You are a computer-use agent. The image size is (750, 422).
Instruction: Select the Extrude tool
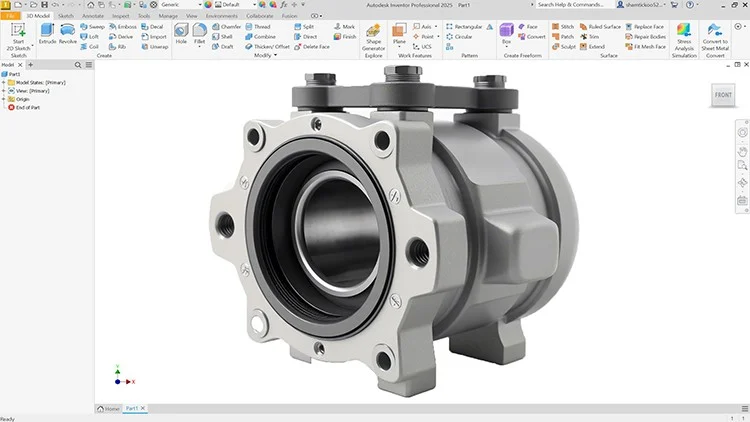tap(47, 33)
